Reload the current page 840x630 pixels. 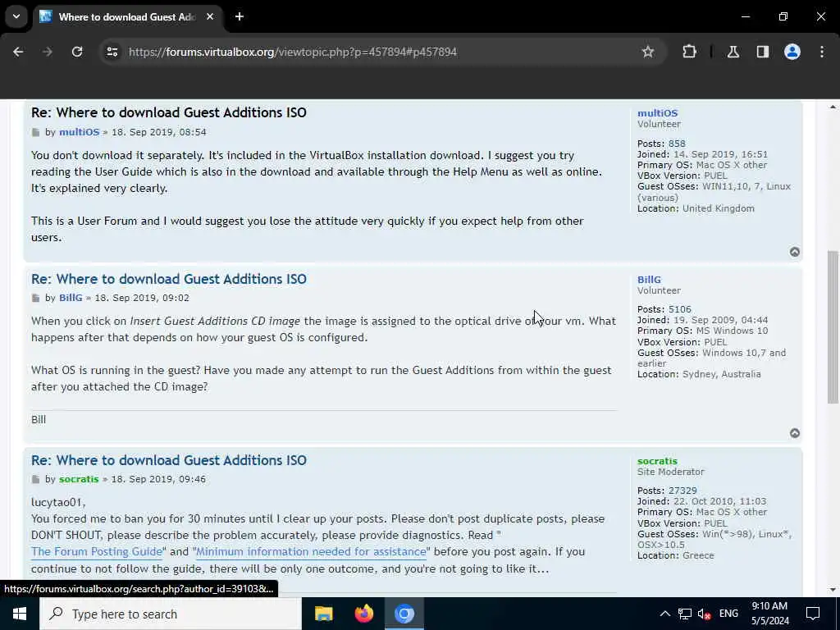point(77,52)
